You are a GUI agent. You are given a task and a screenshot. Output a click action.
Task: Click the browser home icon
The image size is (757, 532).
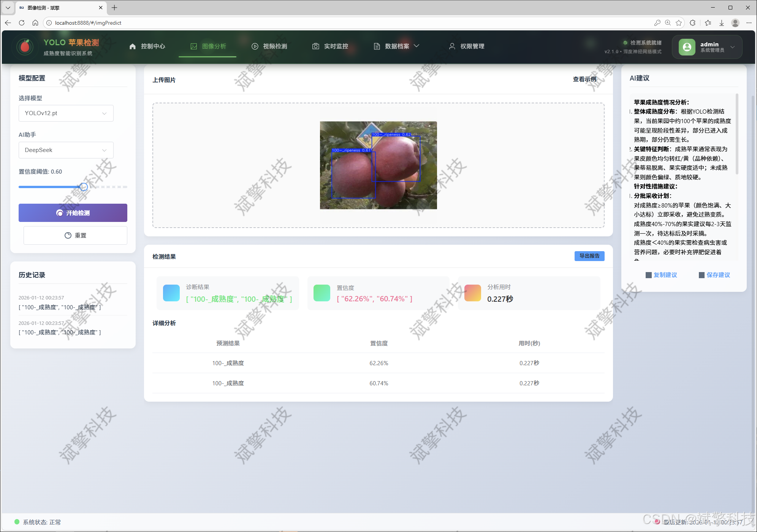coord(35,23)
